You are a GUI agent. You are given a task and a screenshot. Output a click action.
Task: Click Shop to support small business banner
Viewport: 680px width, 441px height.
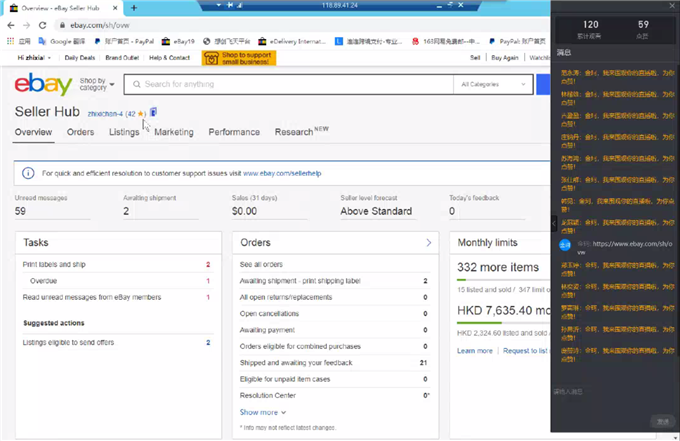(239, 58)
